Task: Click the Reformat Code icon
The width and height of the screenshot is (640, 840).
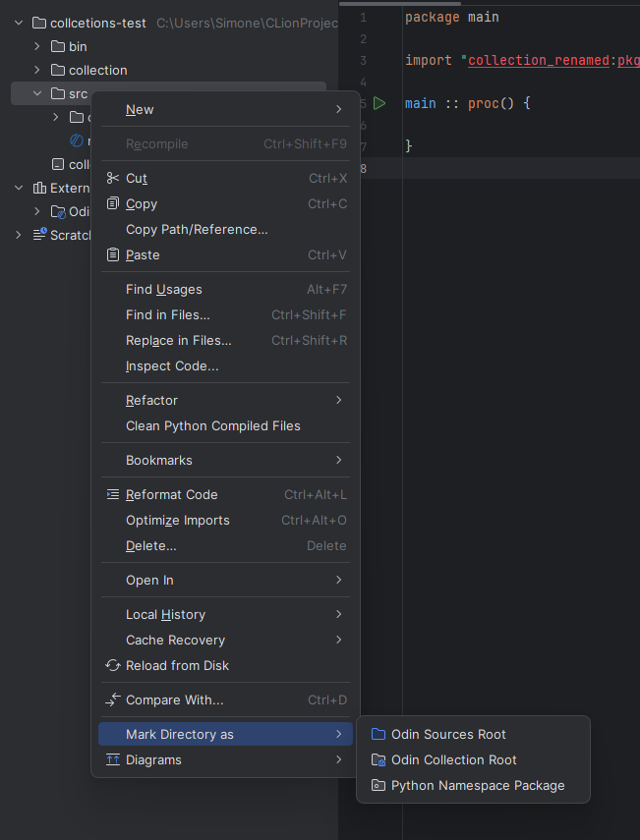Action: point(112,494)
